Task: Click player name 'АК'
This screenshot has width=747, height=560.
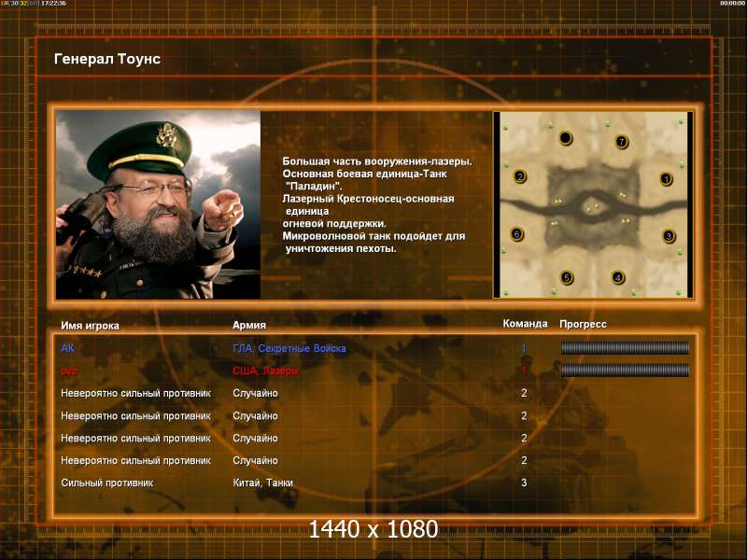Action: coord(67,348)
